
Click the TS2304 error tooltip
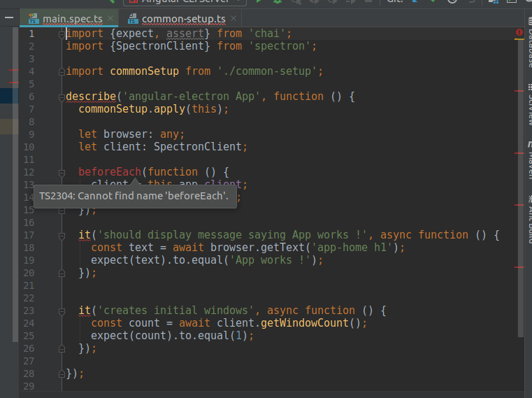click(x=135, y=197)
